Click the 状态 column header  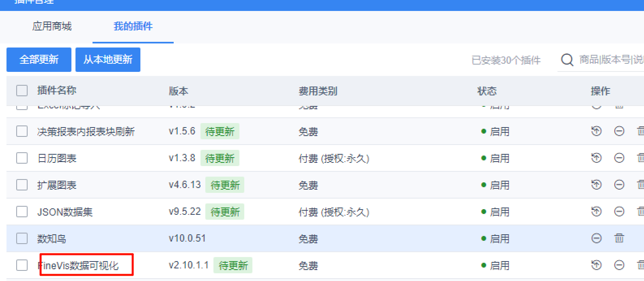coord(487,91)
